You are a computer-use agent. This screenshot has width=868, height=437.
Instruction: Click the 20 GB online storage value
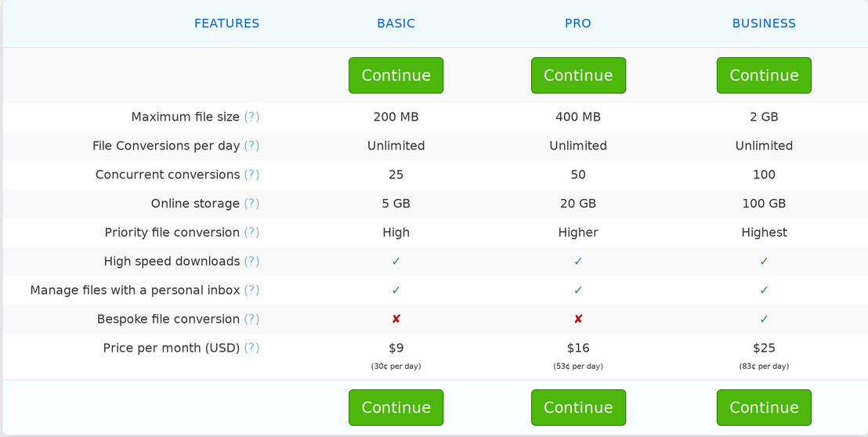coord(578,204)
